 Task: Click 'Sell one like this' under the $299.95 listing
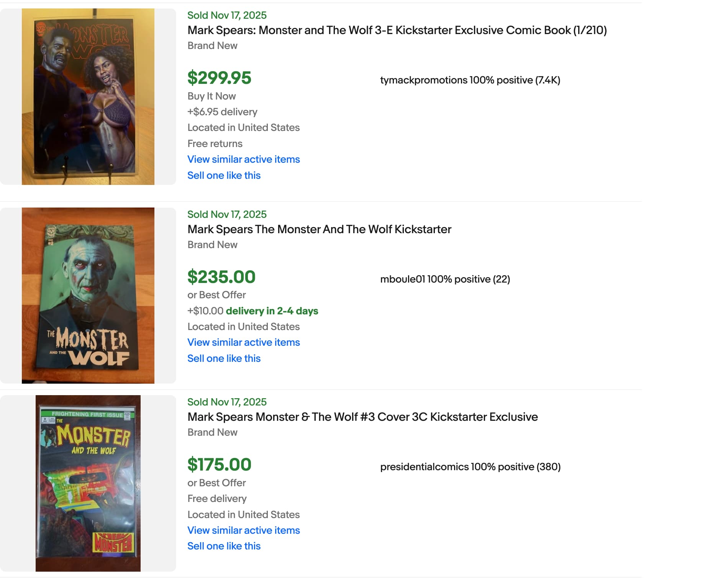(x=224, y=175)
